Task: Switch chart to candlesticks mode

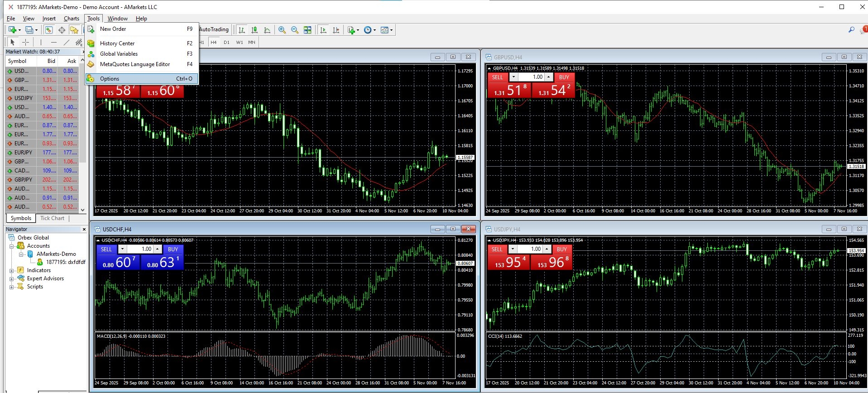Action: pyautogui.click(x=254, y=30)
